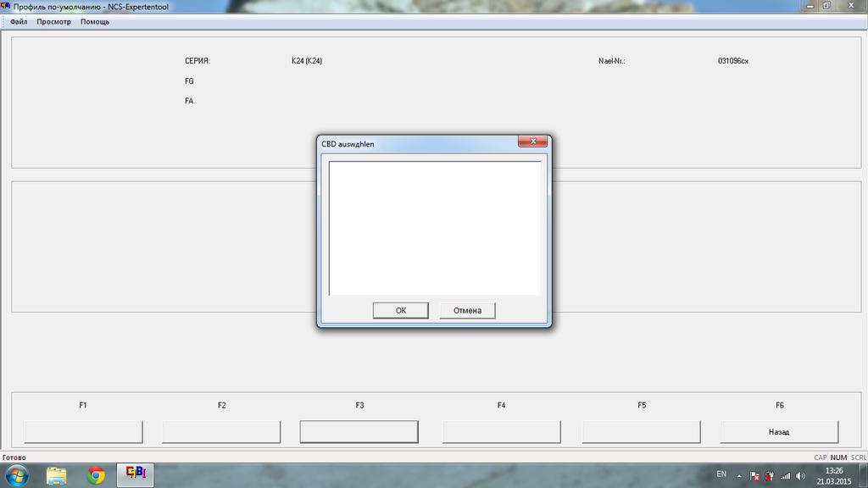Open the taskbar clock showing 13:26
868x488 pixels.
(x=833, y=475)
